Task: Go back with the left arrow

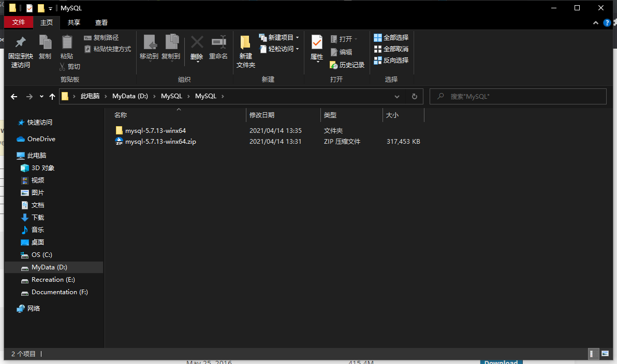Action: click(x=14, y=96)
